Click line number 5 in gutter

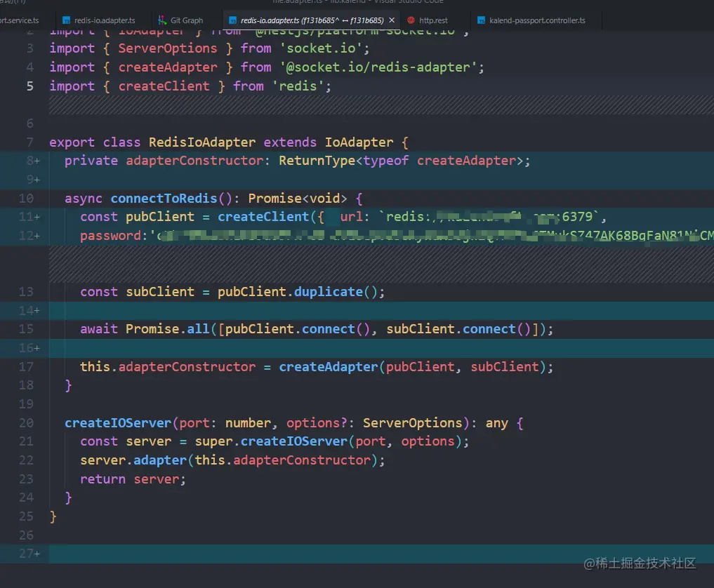pos(29,86)
